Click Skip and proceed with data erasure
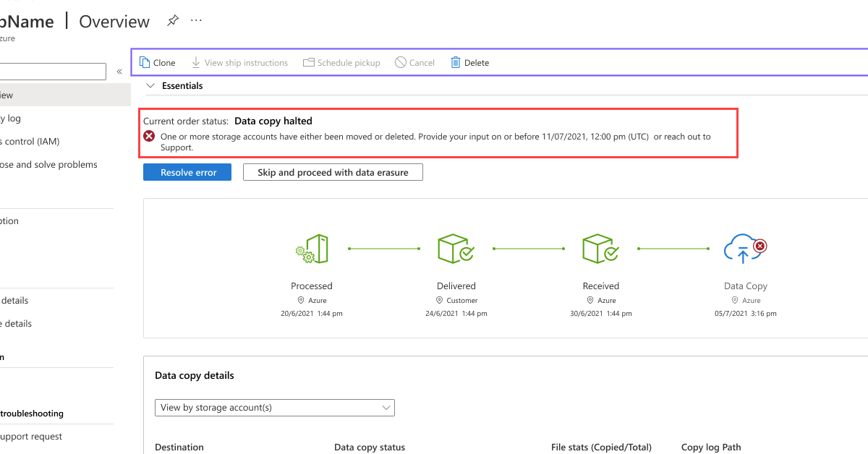The image size is (868, 454). click(333, 172)
